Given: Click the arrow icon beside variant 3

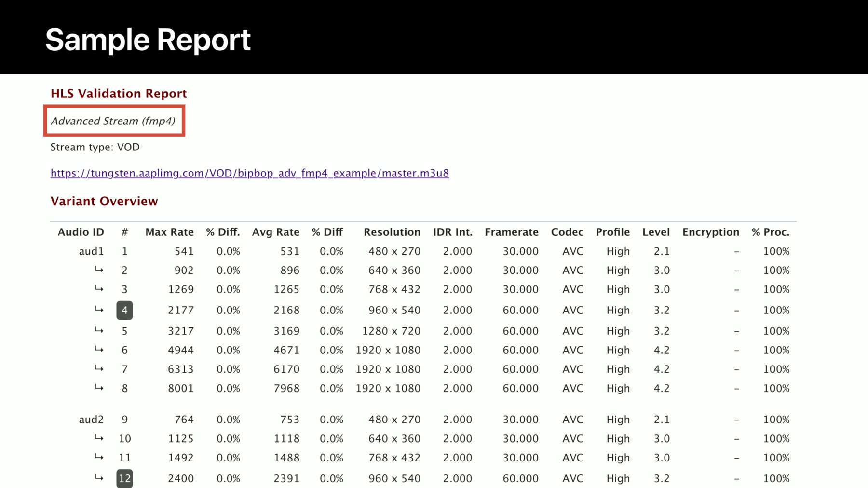Looking at the screenshot, I should pos(99,288).
